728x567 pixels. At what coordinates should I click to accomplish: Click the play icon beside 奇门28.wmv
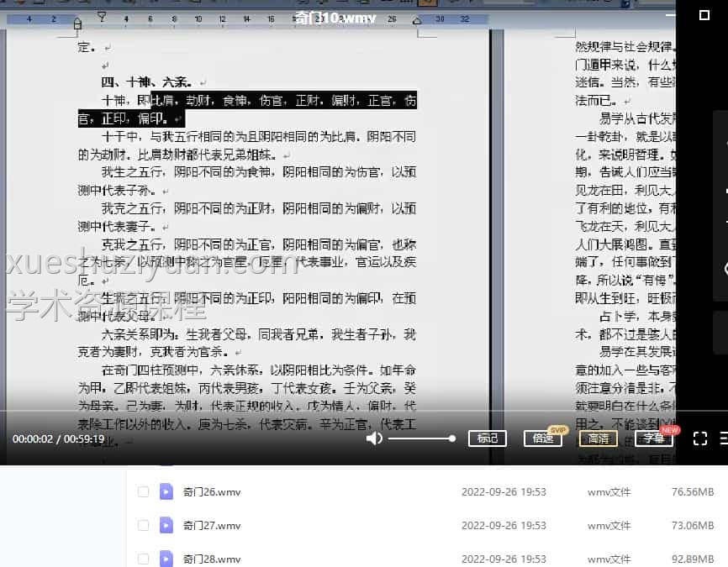[x=166, y=559]
